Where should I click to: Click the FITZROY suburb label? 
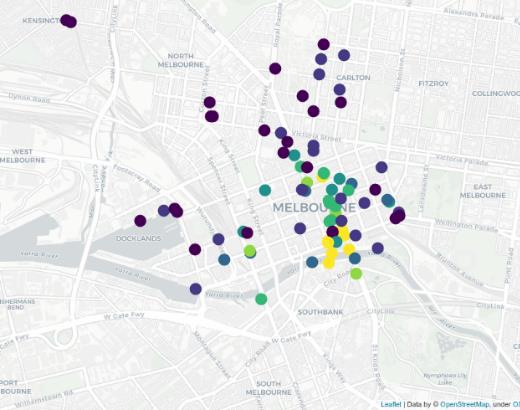433,84
